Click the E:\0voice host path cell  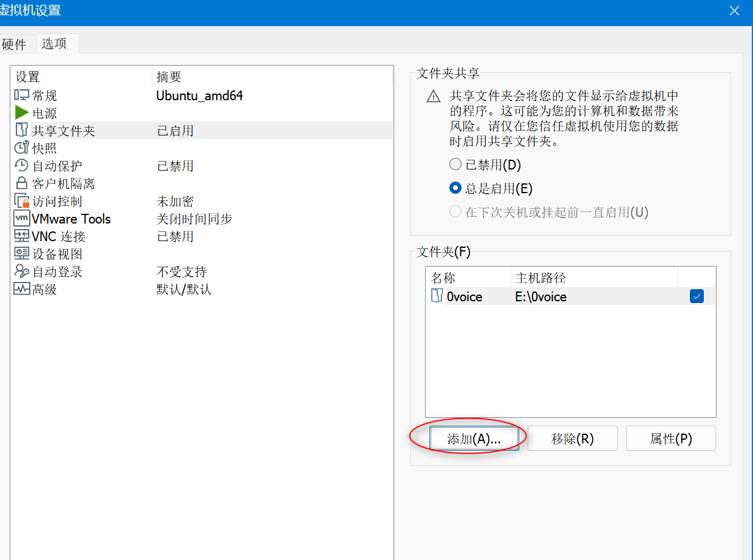[x=541, y=296]
